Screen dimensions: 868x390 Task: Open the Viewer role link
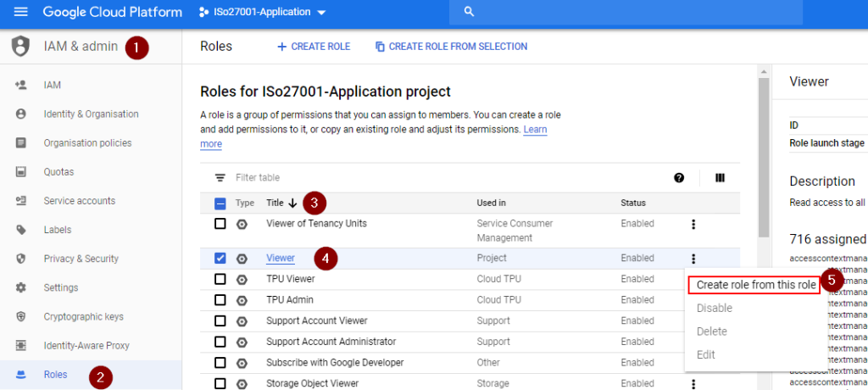280,258
